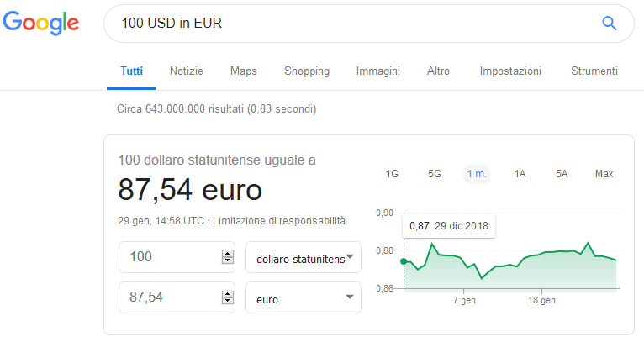The height and width of the screenshot is (342, 644).
Task: Select the 5G chart range
Action: coord(434,174)
